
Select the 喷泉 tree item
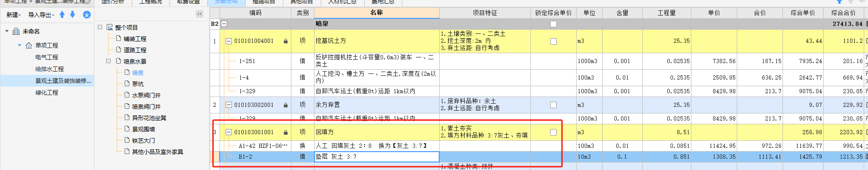pyautogui.click(x=138, y=73)
